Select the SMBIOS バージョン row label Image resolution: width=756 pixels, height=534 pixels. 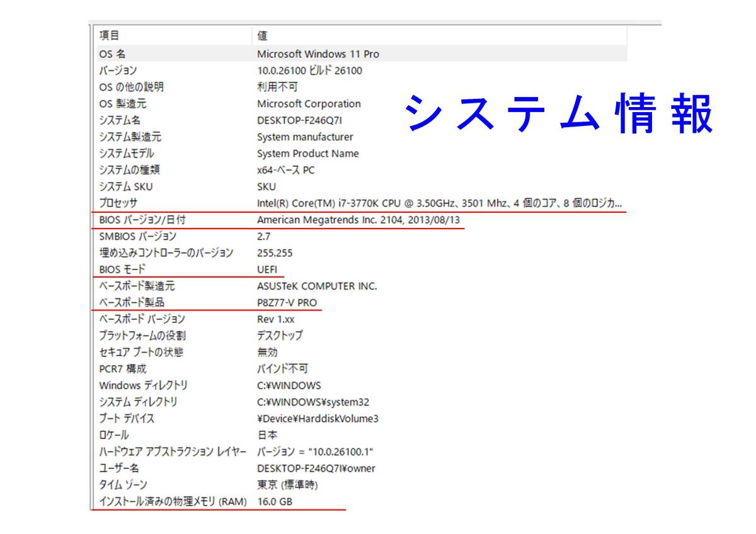coord(137,237)
